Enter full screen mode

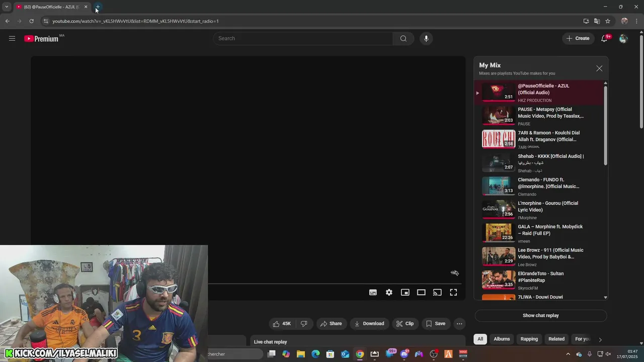[453, 292]
